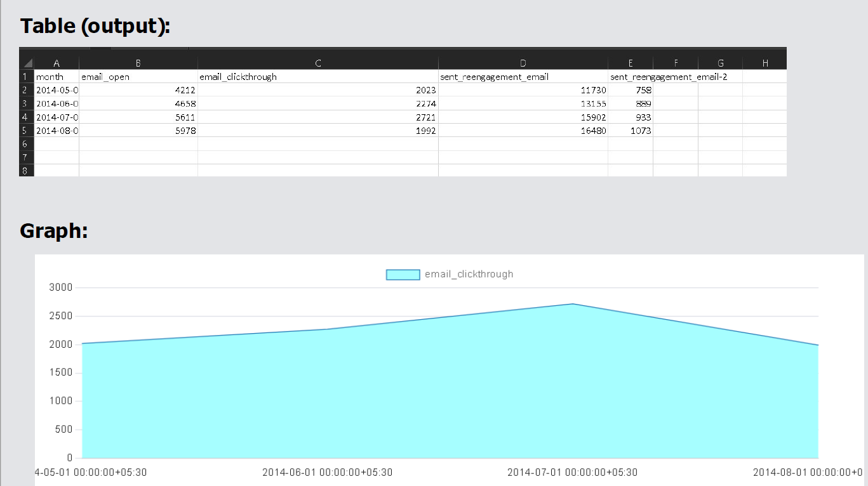This screenshot has width=868, height=486.
Task: Click the chart data point at 2014-06-01
Action: [x=327, y=329]
